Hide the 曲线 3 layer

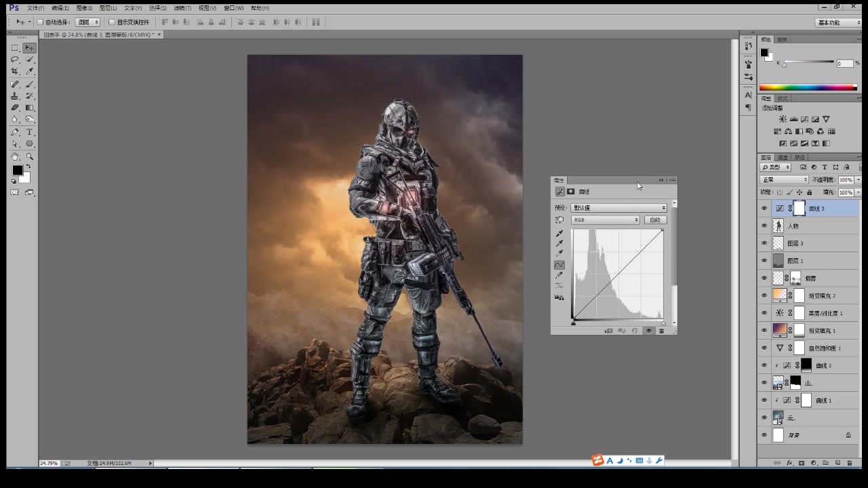764,209
